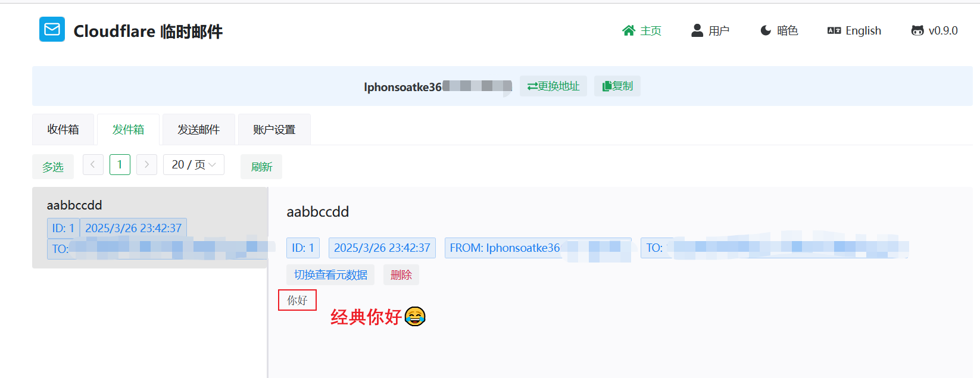Enable multi-select with the 多选 button
The width and height of the screenshot is (980, 378).
tap(53, 167)
